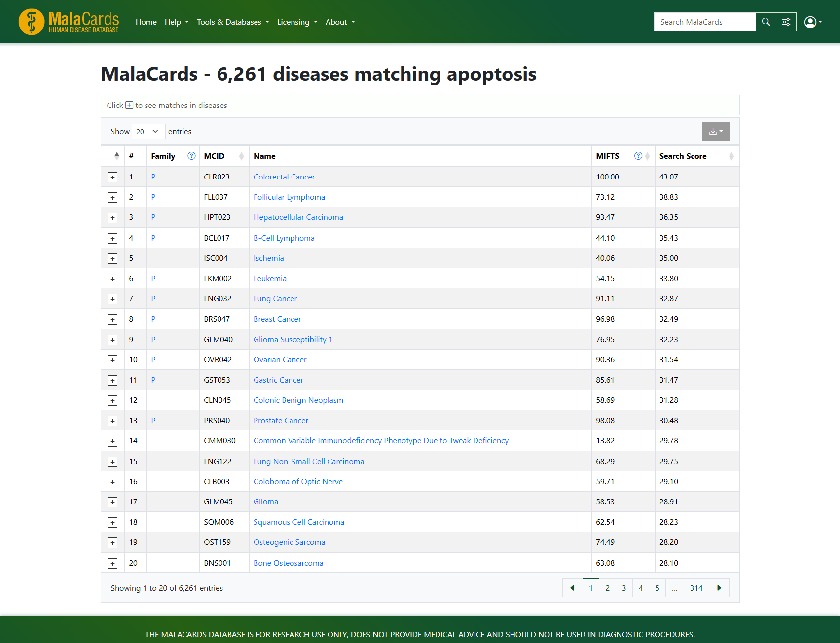
Task: Select the Home menu item
Action: pos(146,22)
